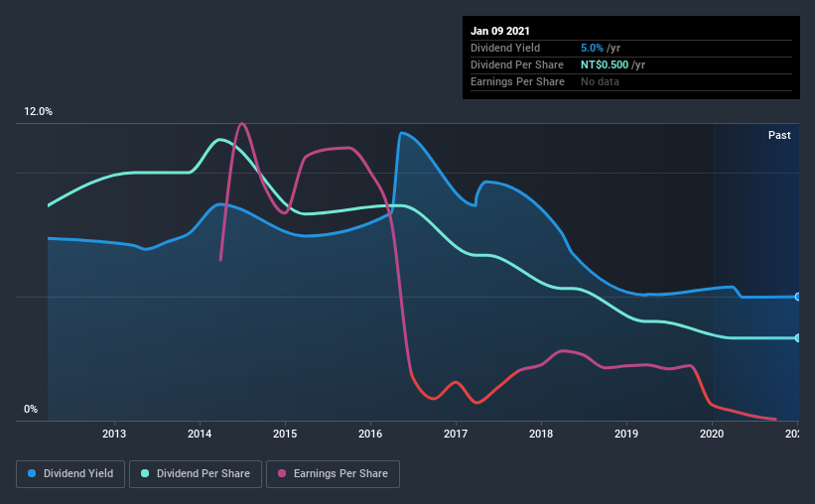Screen dimensions: 815x504
Task: Click the 12.0% y-axis label
Action: 38,112
